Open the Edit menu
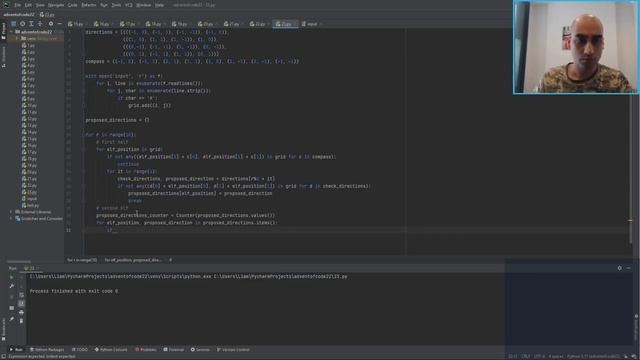 coord(28,5)
